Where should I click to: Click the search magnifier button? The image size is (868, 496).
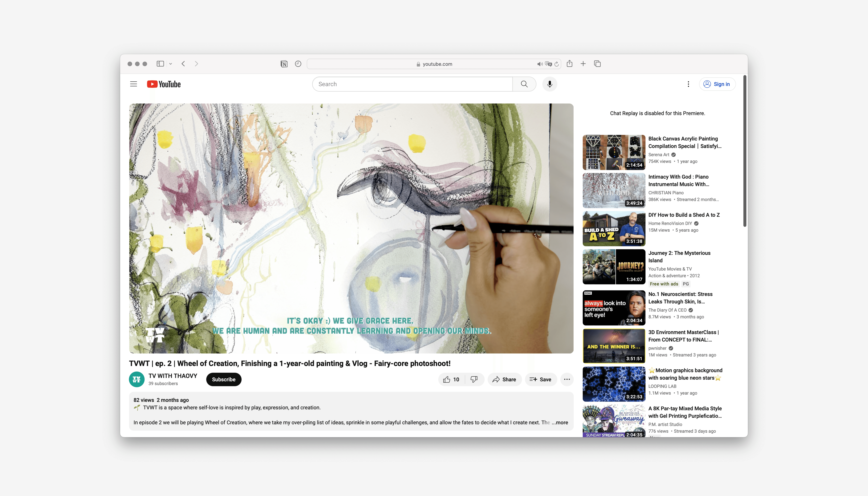click(x=524, y=84)
